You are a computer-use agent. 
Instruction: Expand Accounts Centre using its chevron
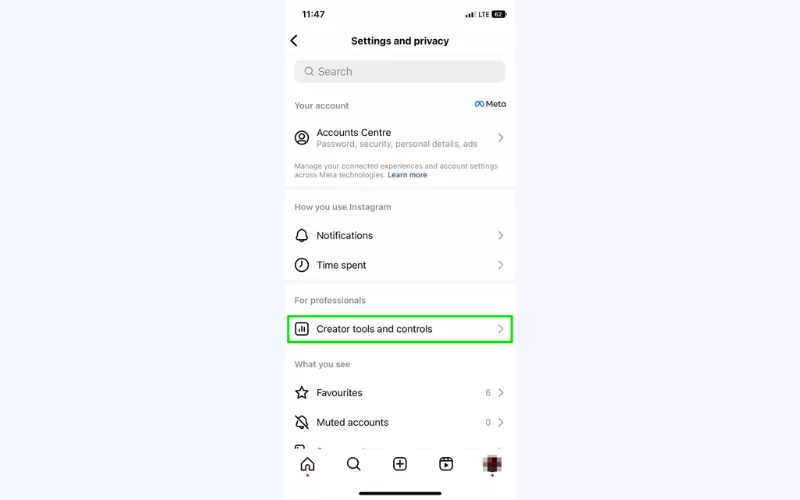tap(501, 138)
